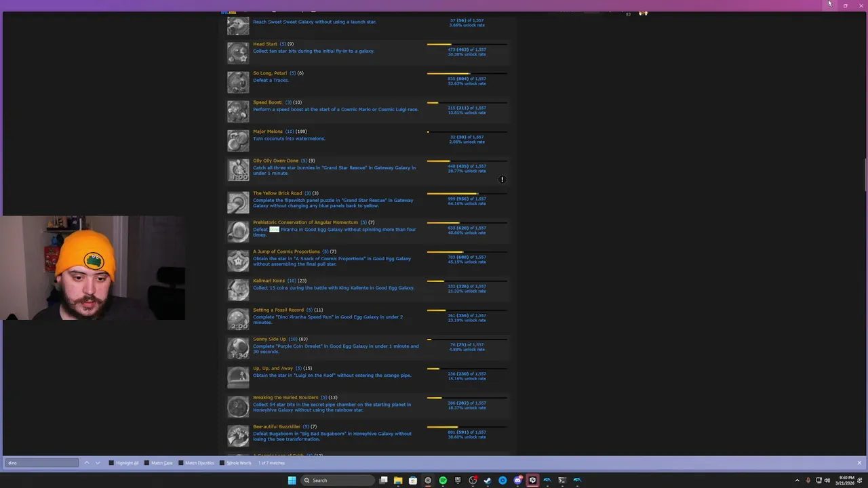Open the Head Start achievement link

[265, 44]
